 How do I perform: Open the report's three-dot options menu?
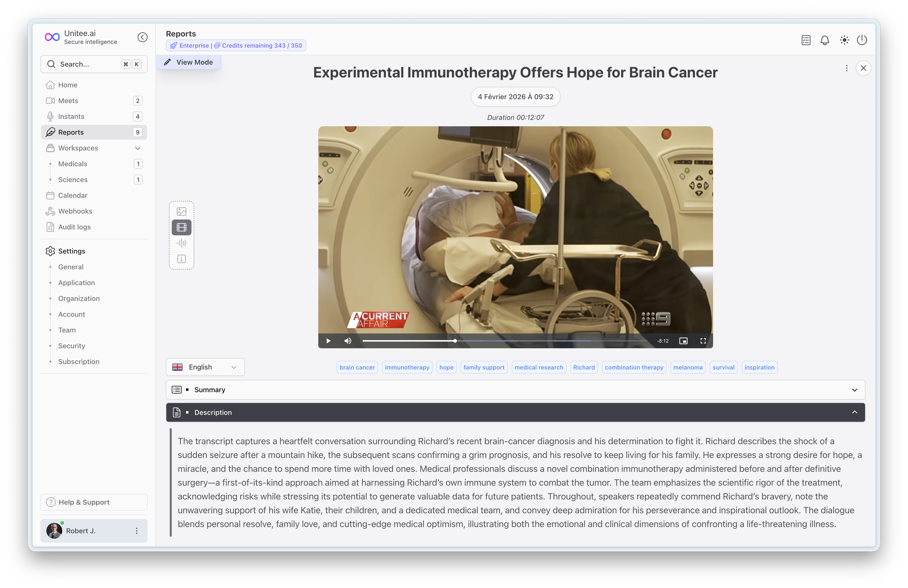point(847,68)
